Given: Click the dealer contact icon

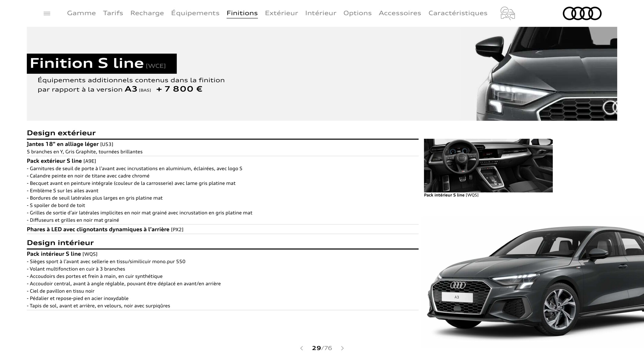Looking at the screenshot, I should pos(508,13).
